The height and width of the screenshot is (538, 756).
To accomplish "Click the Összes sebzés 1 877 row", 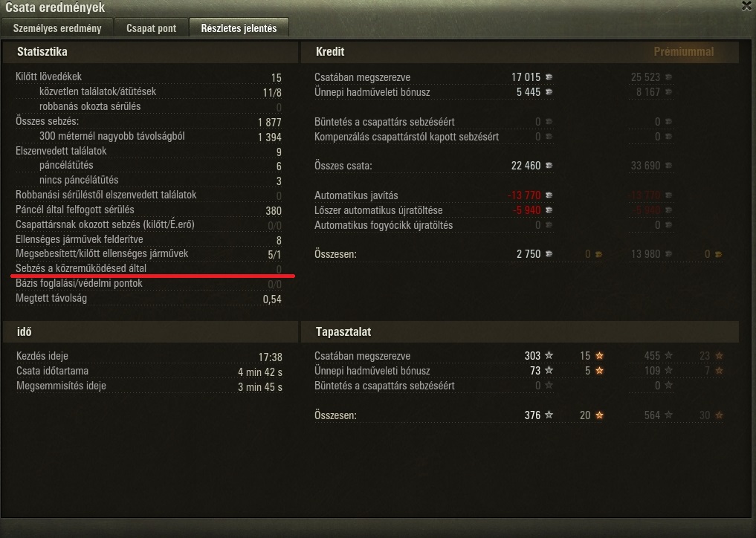I will pyautogui.click(x=149, y=121).
